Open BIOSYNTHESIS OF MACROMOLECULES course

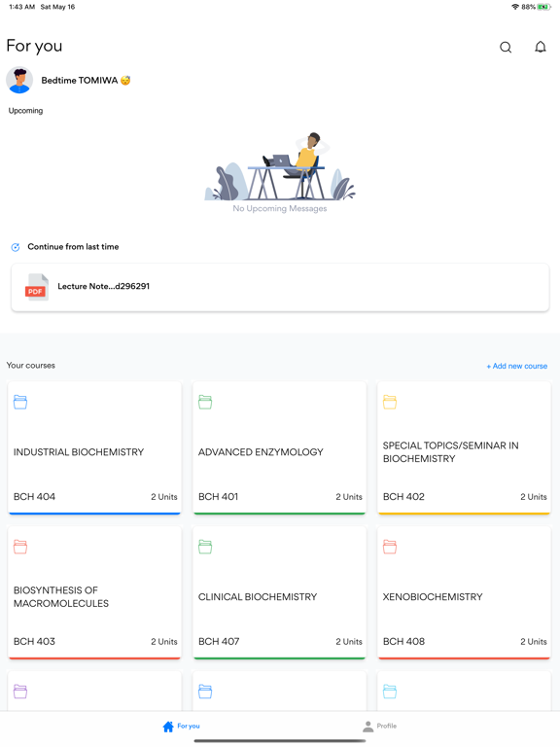coord(94,592)
